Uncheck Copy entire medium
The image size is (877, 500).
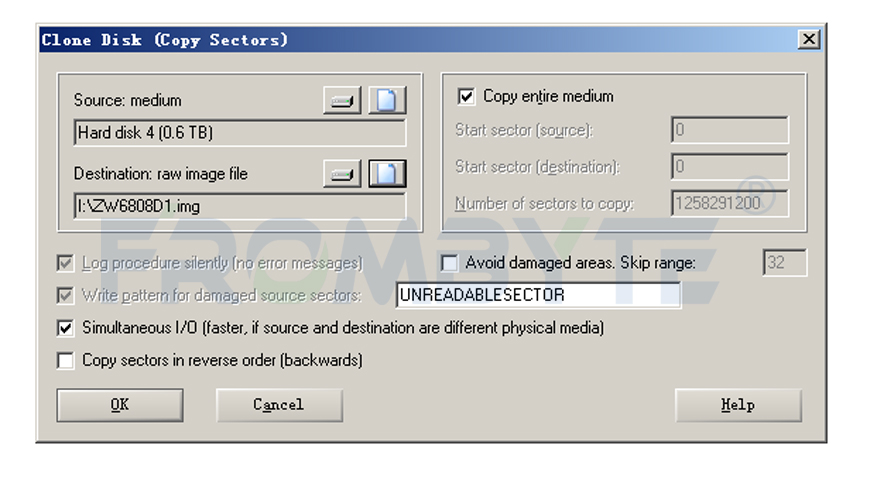pos(466,96)
